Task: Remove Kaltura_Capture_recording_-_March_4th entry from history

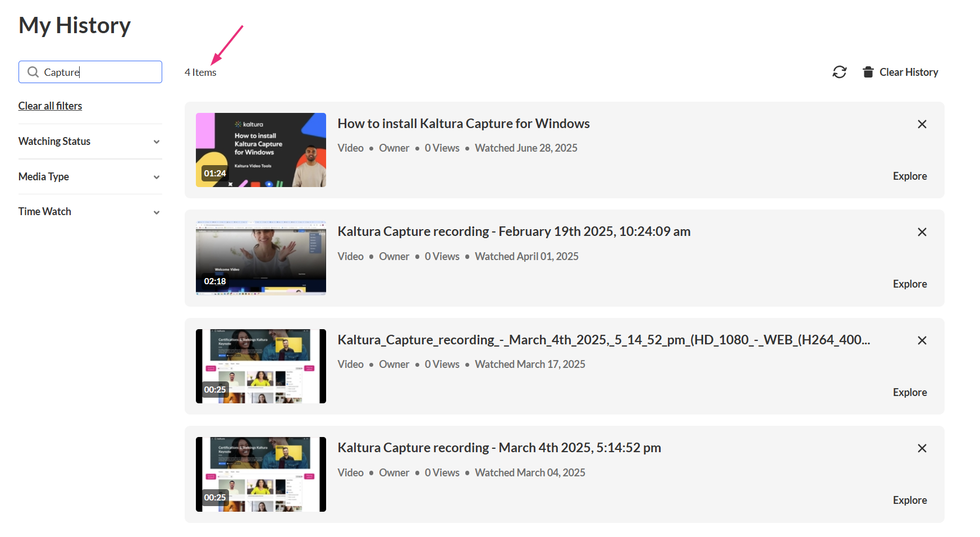Action: 922,340
